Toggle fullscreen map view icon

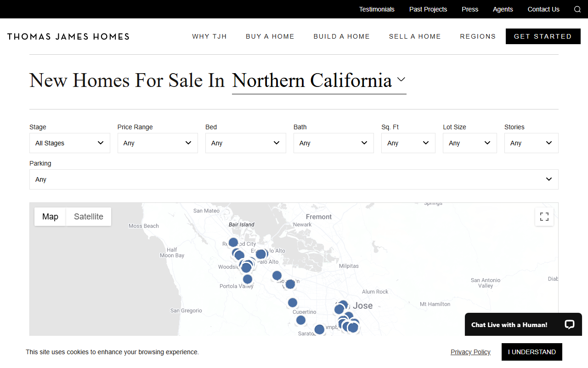pos(544,217)
